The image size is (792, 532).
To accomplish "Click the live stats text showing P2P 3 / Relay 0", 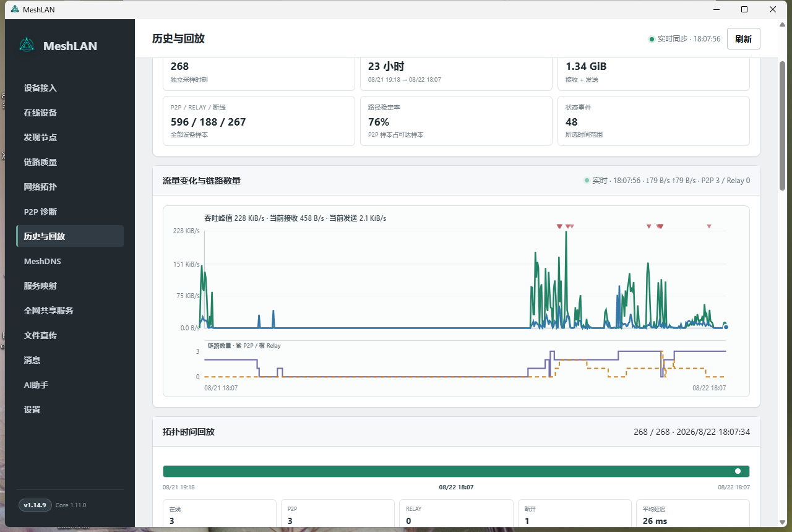I will point(671,181).
